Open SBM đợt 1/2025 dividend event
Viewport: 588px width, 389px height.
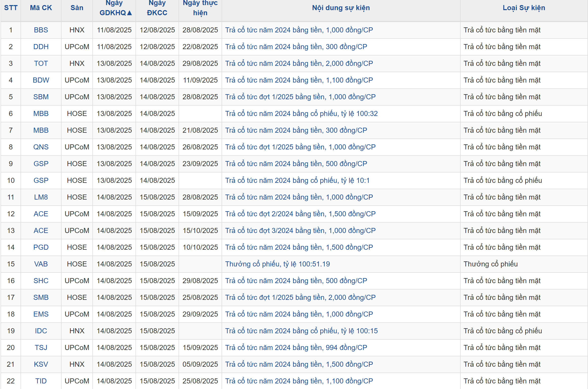tap(300, 97)
